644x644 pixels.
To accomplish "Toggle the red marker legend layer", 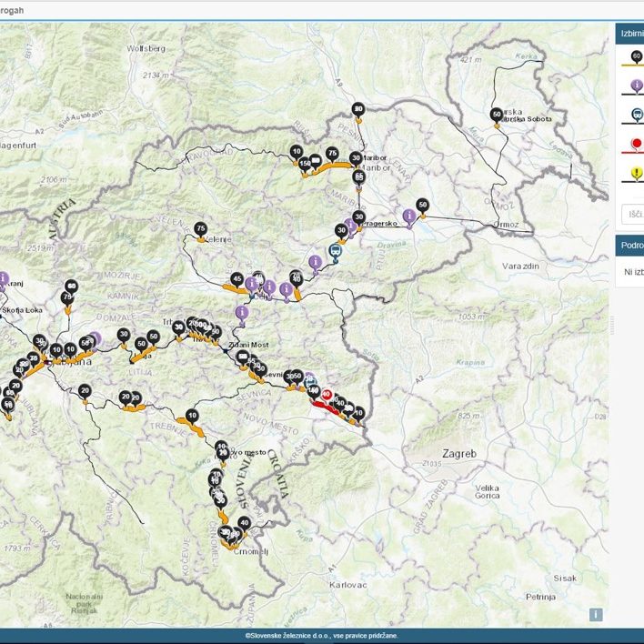I will click(x=635, y=145).
